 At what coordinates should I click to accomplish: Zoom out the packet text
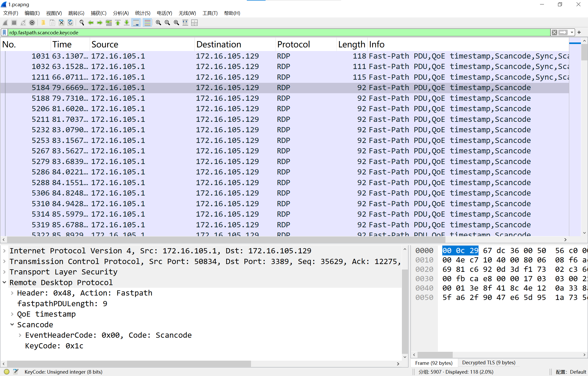(167, 23)
